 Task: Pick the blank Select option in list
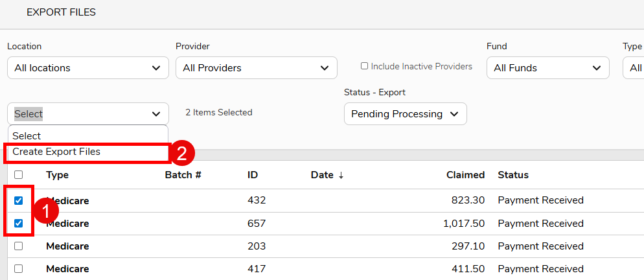click(27, 136)
